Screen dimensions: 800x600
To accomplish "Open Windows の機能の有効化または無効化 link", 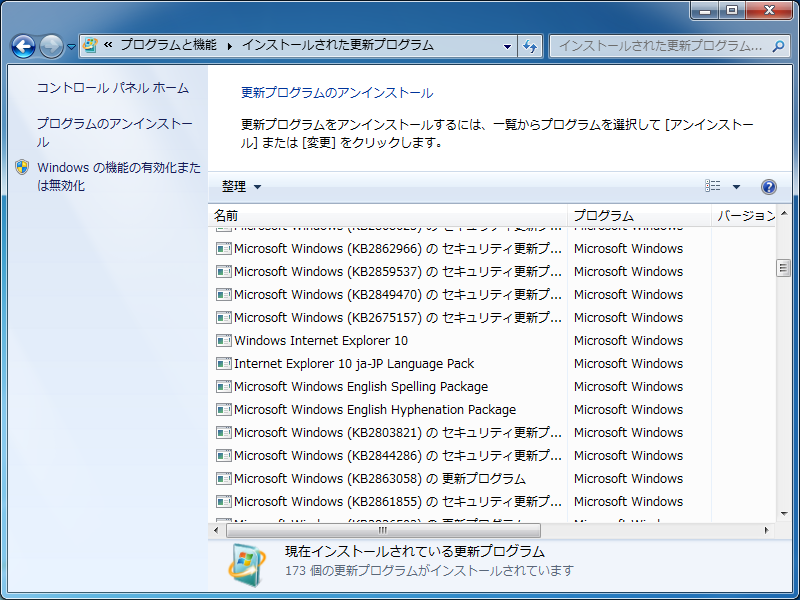I will (x=119, y=176).
